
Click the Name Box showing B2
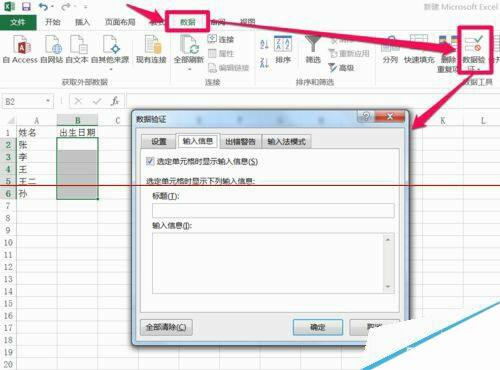[x=23, y=101]
